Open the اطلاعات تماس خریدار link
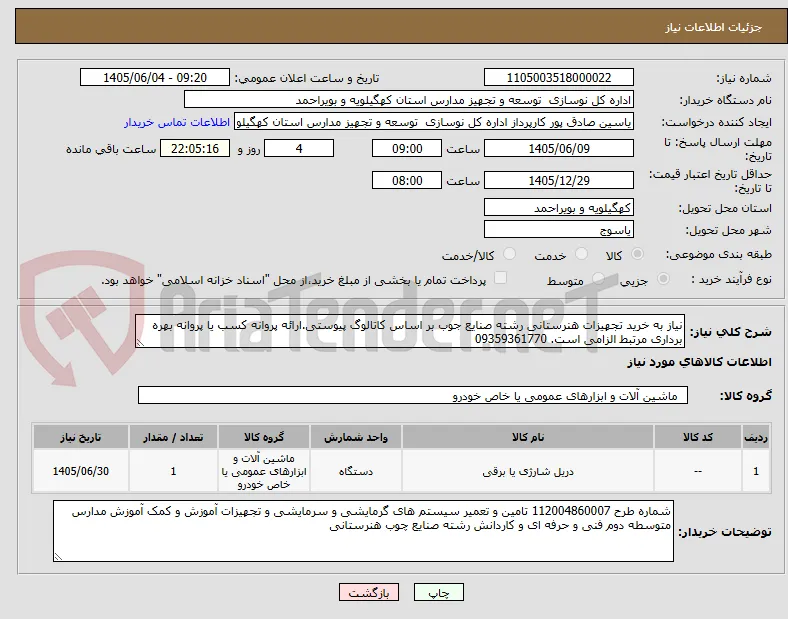 pyautogui.click(x=177, y=122)
